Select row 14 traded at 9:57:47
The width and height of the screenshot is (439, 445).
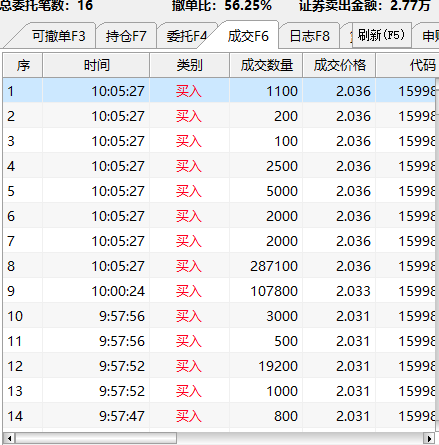(219, 416)
